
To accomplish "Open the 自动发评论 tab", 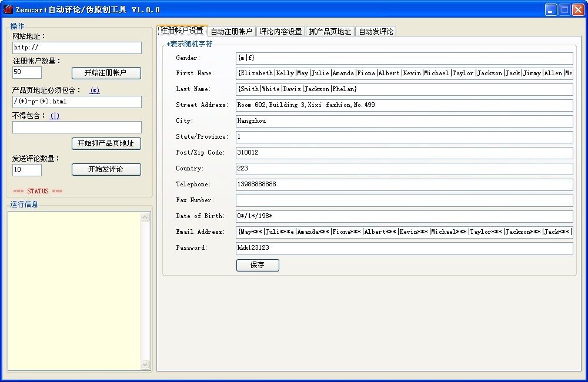I will pos(376,32).
